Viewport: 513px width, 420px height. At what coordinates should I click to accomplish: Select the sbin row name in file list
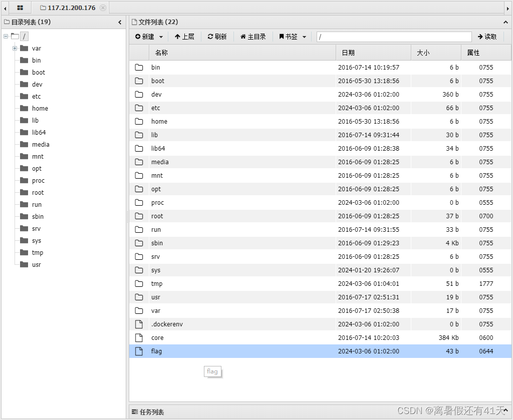(x=157, y=243)
